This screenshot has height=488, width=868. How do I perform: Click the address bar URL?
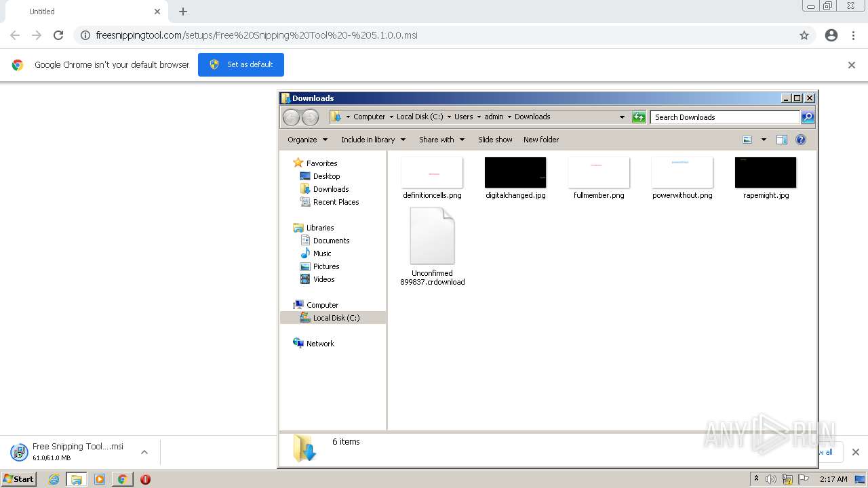coord(256,35)
